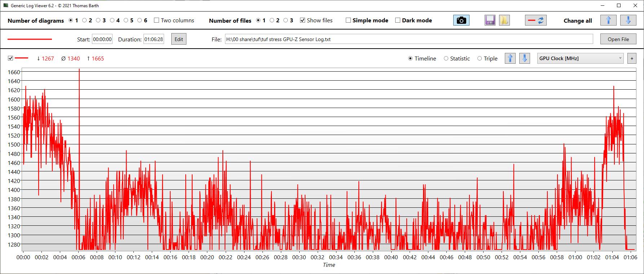Image resolution: width=644 pixels, height=274 pixels.
Task: Enable the Two columns checkbox
Action: pos(156,21)
